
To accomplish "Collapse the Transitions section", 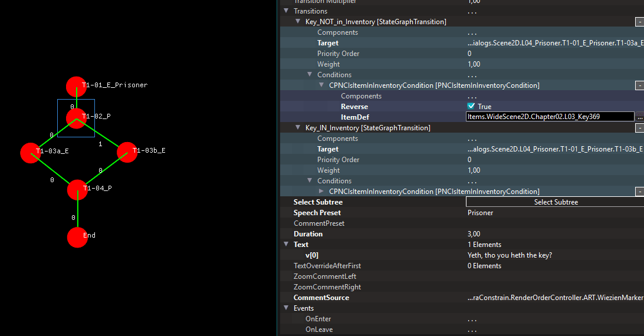I will pos(286,11).
